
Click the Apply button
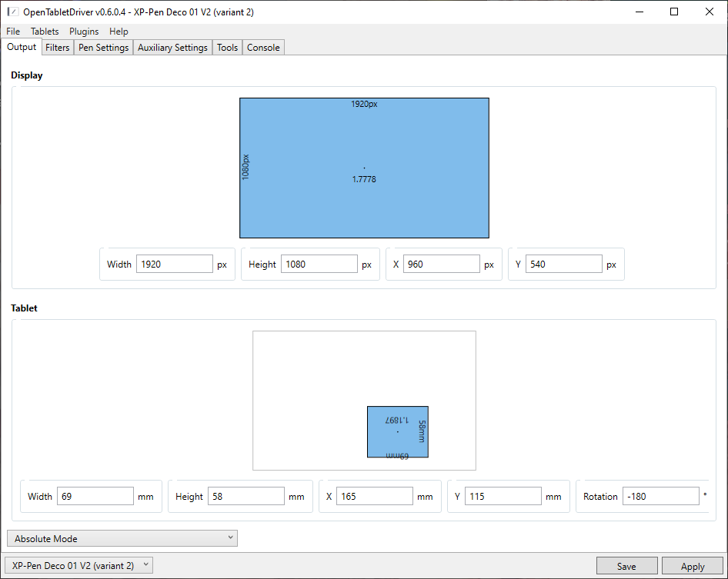(x=692, y=566)
